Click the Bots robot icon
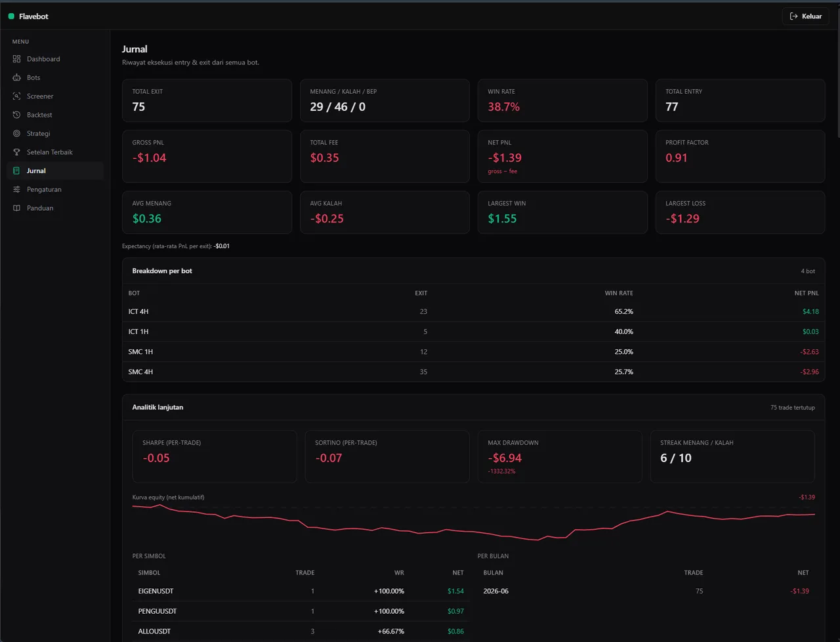This screenshot has height=642, width=840. [x=16, y=77]
